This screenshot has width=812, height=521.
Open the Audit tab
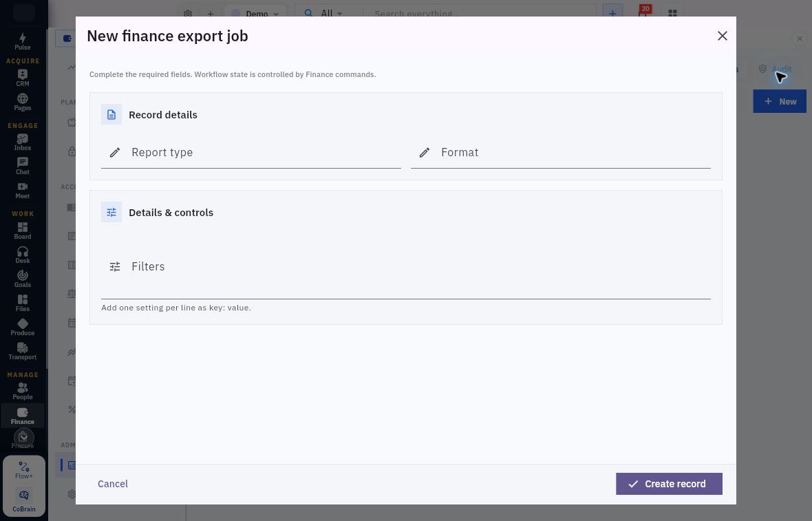776,69
